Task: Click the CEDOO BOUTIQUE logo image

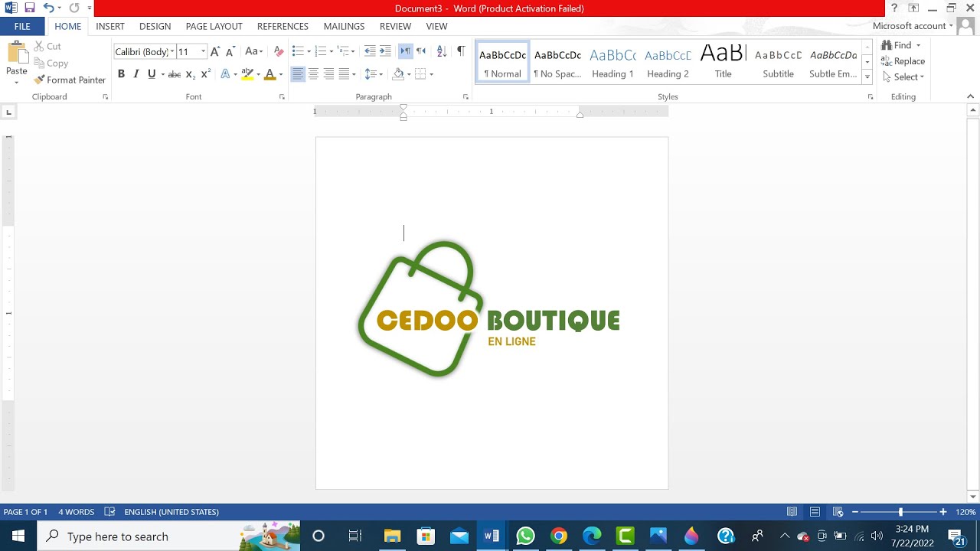Action: pos(488,309)
